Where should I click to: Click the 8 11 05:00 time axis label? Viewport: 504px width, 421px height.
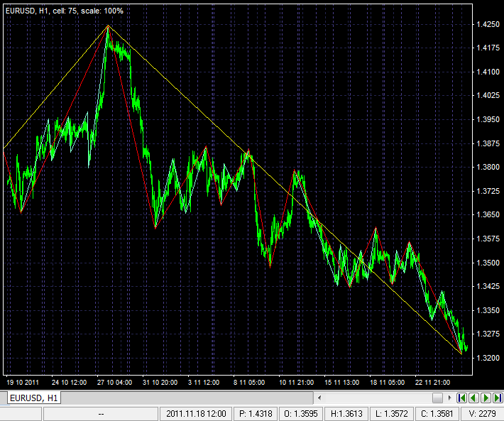point(249,383)
